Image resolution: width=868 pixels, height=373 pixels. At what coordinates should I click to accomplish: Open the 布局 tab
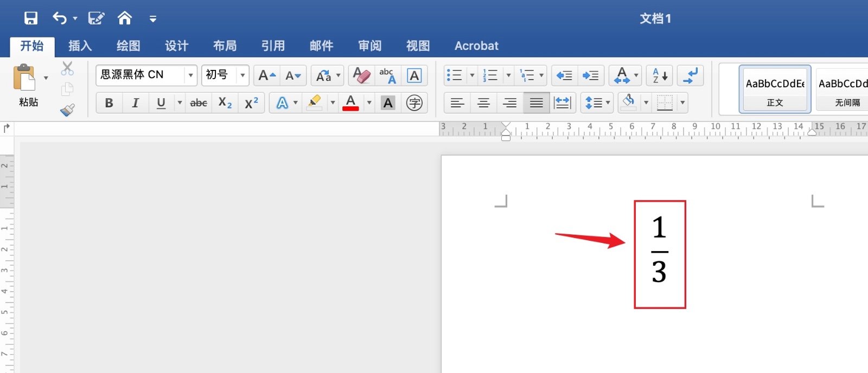pyautogui.click(x=225, y=46)
